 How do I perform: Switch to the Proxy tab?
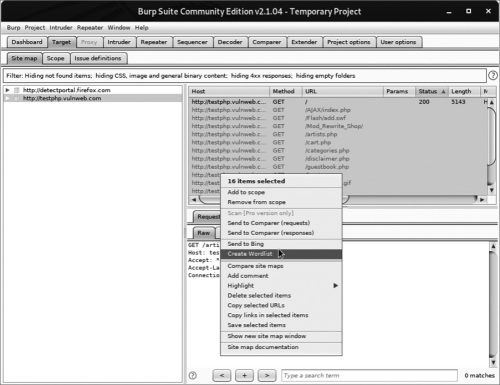[x=89, y=42]
